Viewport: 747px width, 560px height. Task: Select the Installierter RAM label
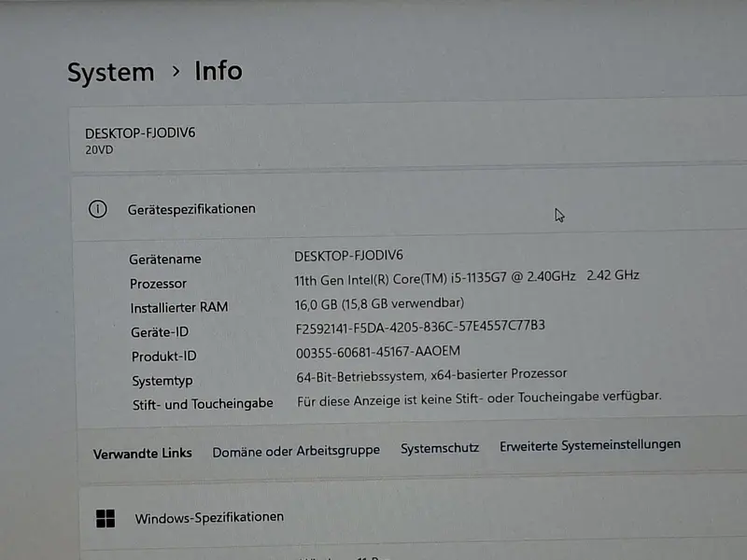pos(179,308)
